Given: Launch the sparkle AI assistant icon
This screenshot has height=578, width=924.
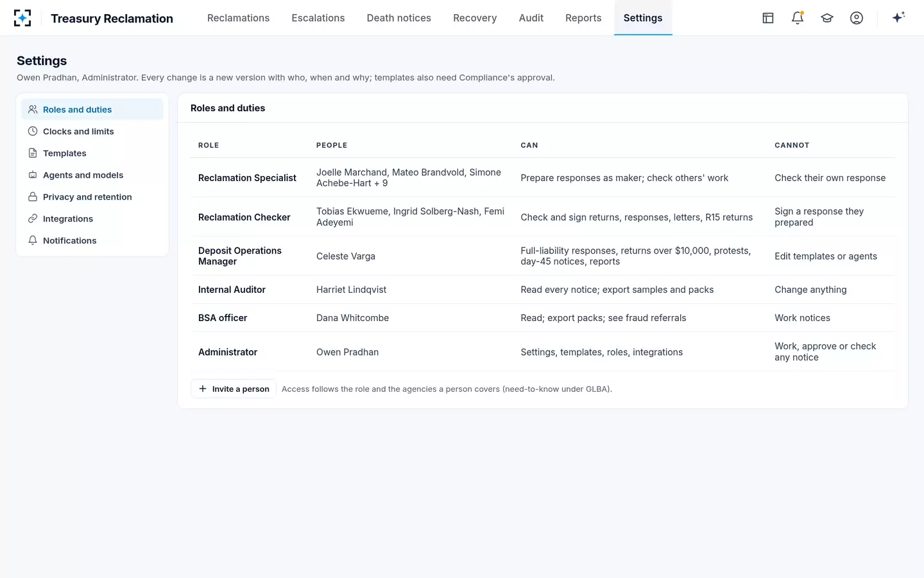Looking at the screenshot, I should (898, 17).
